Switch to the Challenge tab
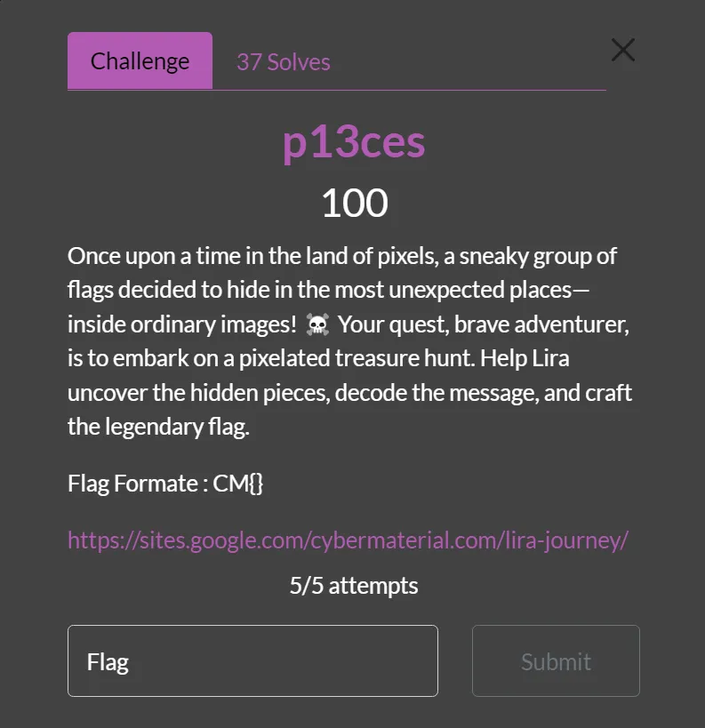 coord(140,61)
